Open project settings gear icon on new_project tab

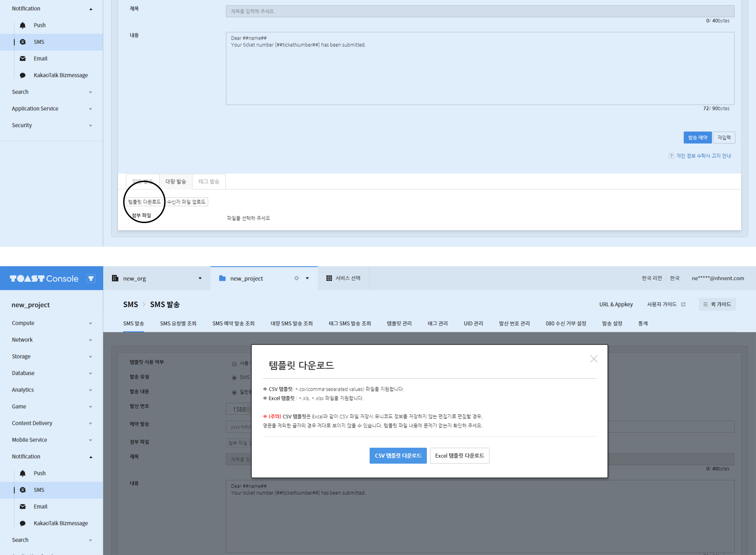click(x=297, y=278)
